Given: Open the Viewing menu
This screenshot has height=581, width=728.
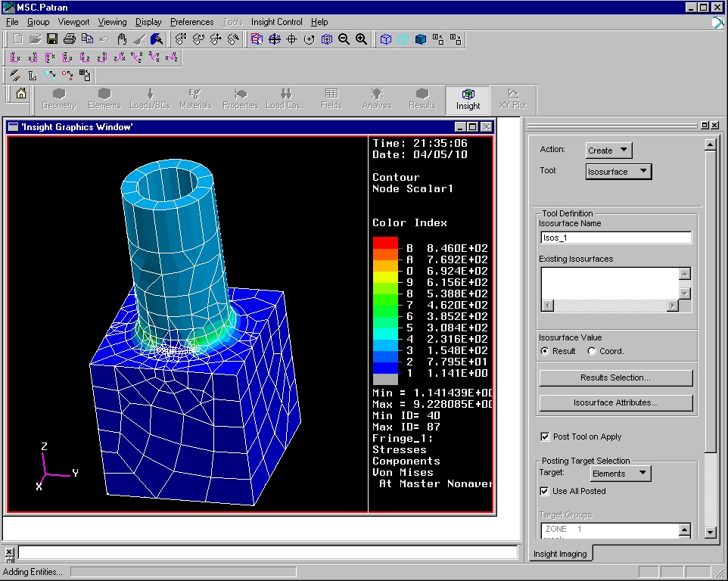Looking at the screenshot, I should tap(112, 22).
